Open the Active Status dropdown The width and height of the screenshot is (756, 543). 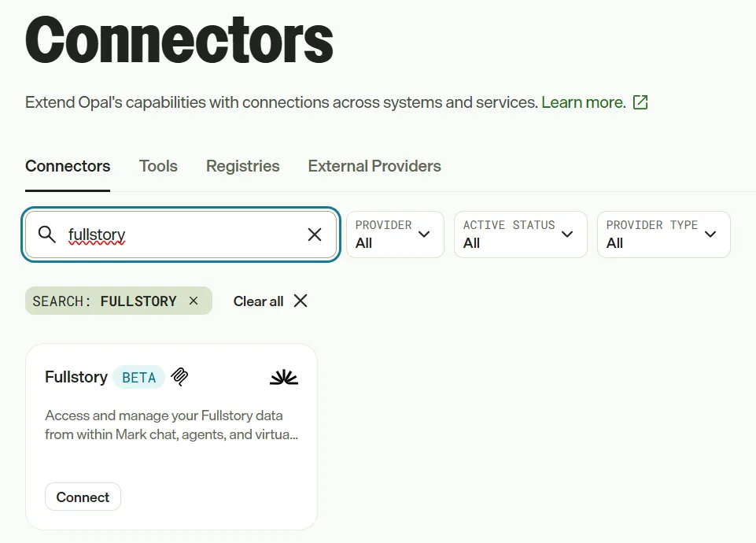click(x=520, y=235)
